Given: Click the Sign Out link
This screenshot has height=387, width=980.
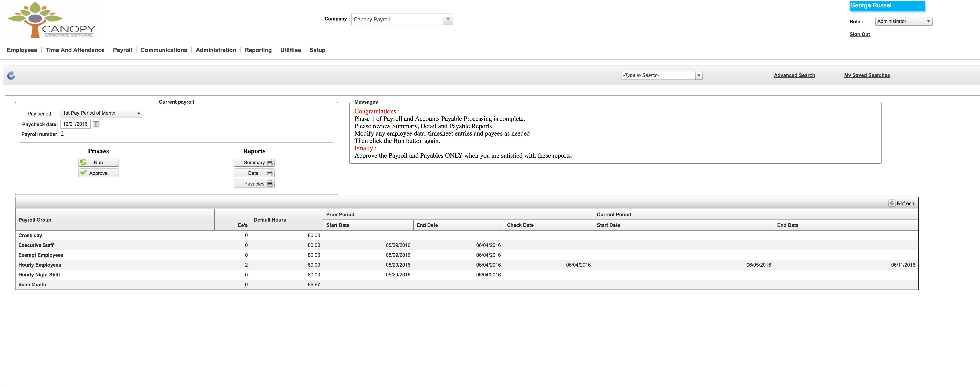Looking at the screenshot, I should point(859,34).
